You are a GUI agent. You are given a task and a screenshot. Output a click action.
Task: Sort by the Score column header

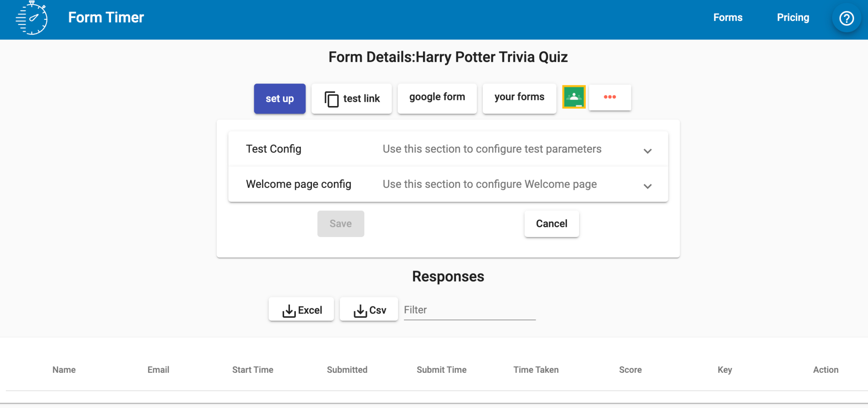[x=630, y=370]
